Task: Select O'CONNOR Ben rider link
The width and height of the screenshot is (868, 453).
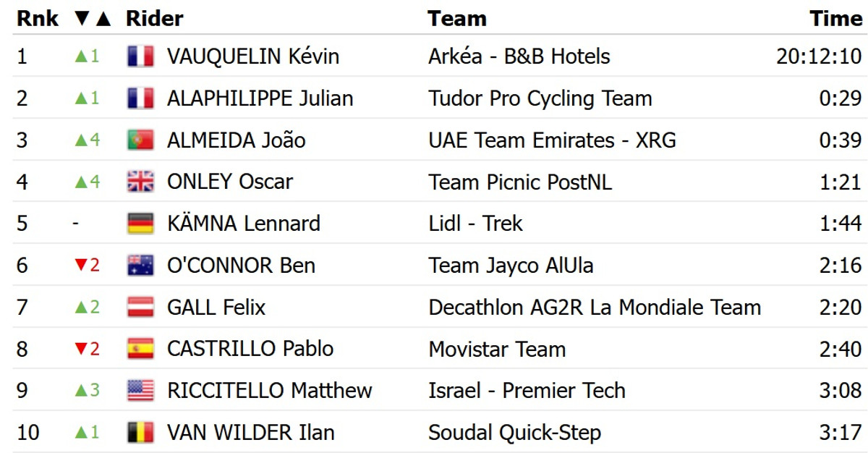Action: [x=241, y=266]
